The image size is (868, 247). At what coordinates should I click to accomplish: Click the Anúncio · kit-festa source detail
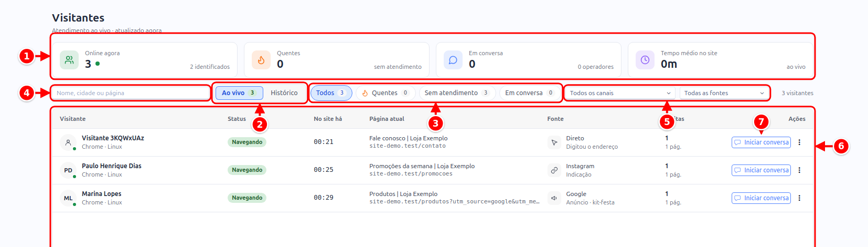coord(590,202)
